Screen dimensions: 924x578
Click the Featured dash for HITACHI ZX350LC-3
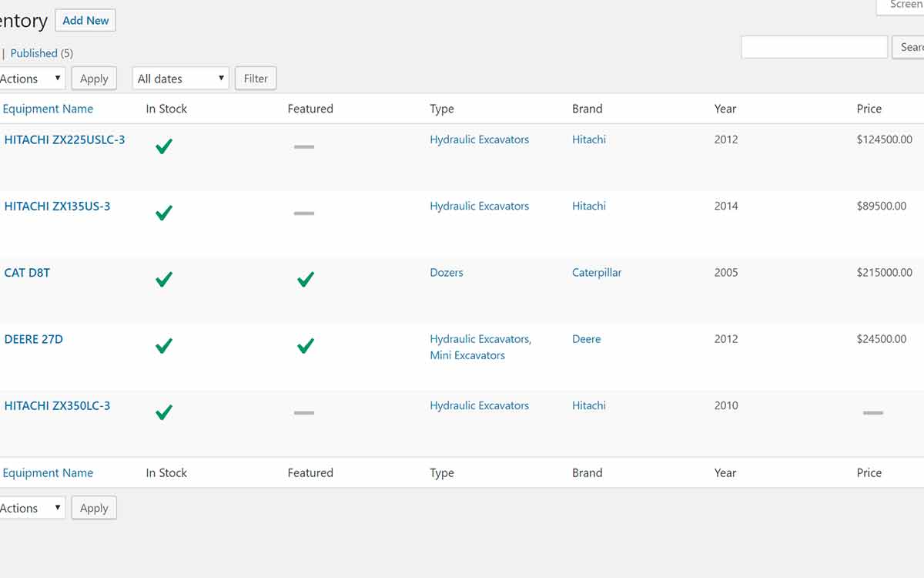(304, 412)
